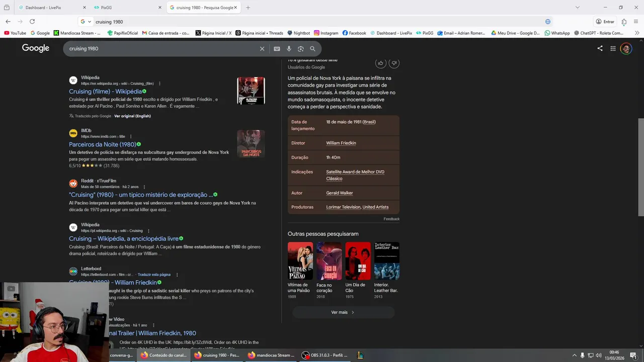Click the Entrar sign-in button
The width and height of the screenshot is (644, 362).
[x=605, y=22]
